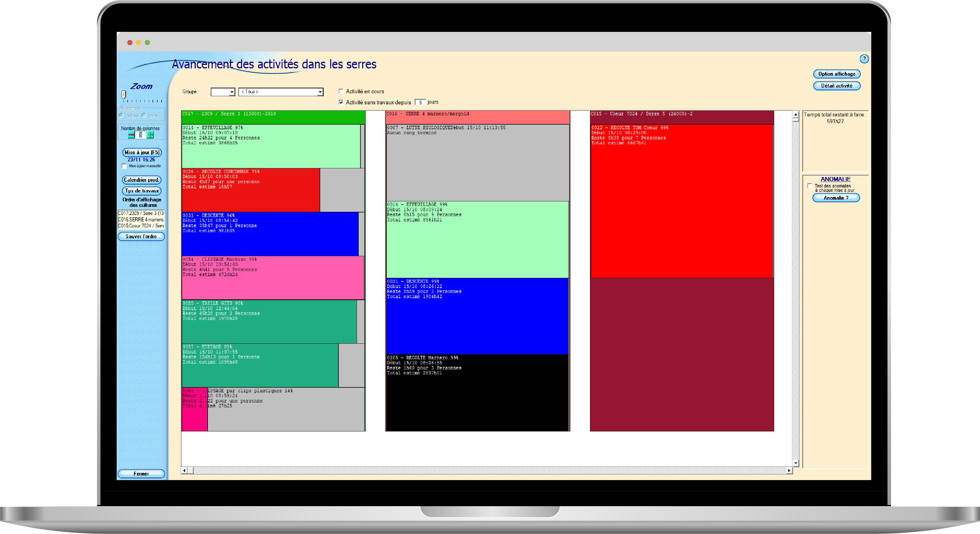
Task: Decrease column count with red minus icon
Action: [x=131, y=135]
